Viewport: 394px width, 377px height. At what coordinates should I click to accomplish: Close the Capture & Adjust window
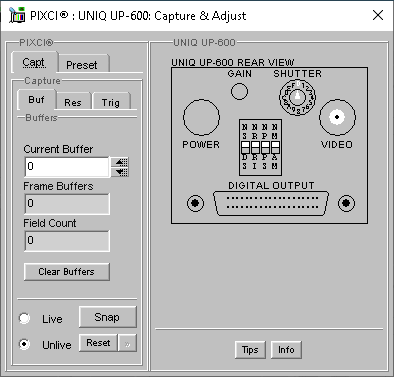click(378, 15)
